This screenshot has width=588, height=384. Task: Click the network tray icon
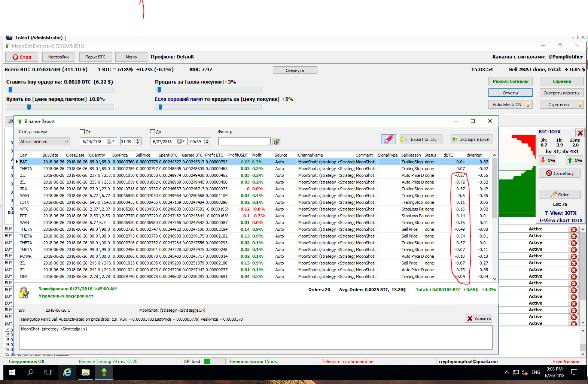click(516, 373)
